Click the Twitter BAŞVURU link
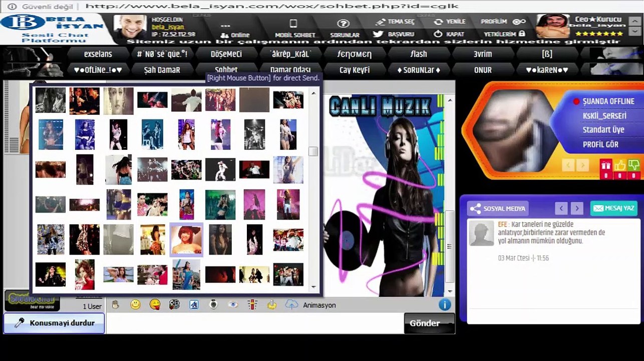Screen dimensions: 644x361 click(x=394, y=34)
